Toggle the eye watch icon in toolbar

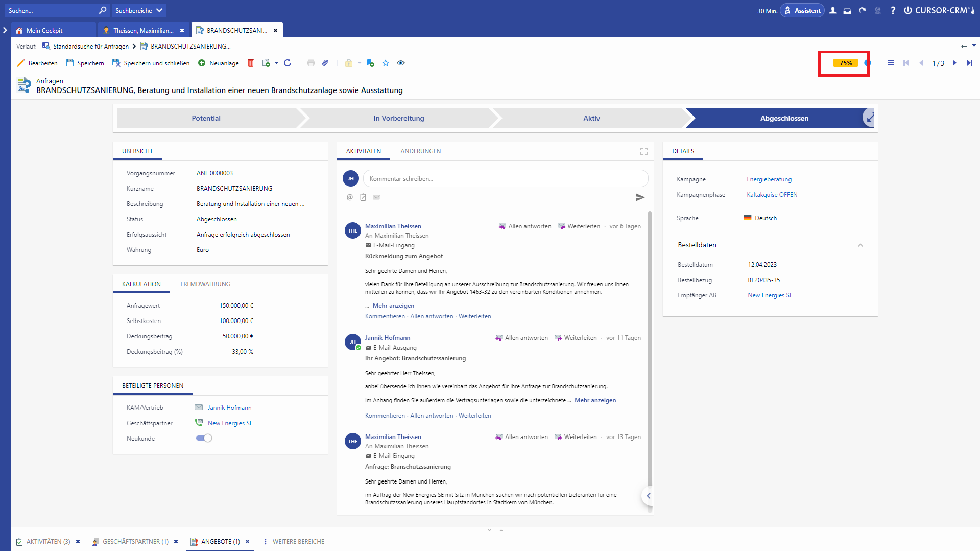click(x=401, y=63)
